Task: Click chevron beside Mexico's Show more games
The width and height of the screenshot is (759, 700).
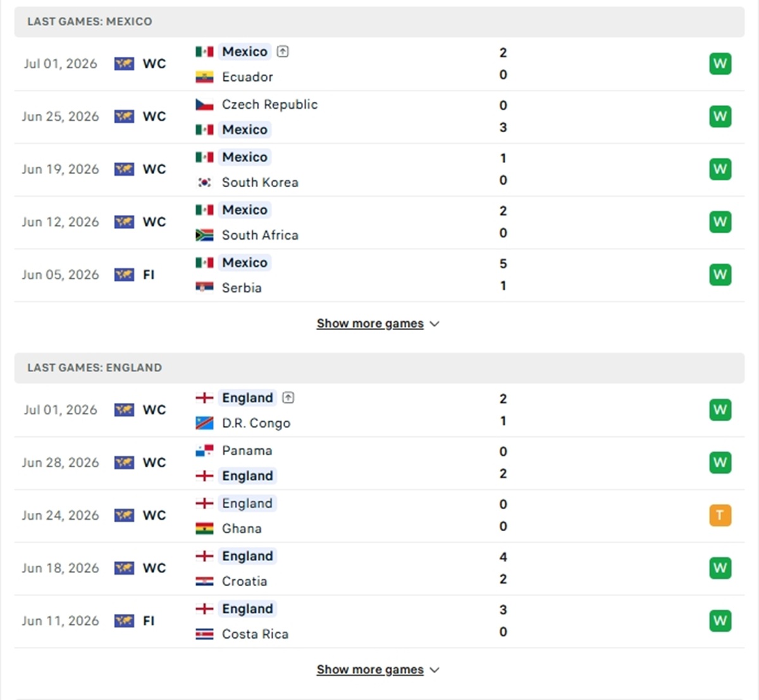Action: coord(435,324)
